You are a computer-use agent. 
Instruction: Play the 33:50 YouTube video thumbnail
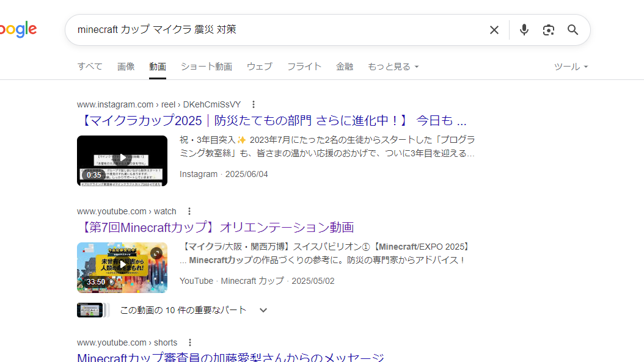pyautogui.click(x=122, y=267)
